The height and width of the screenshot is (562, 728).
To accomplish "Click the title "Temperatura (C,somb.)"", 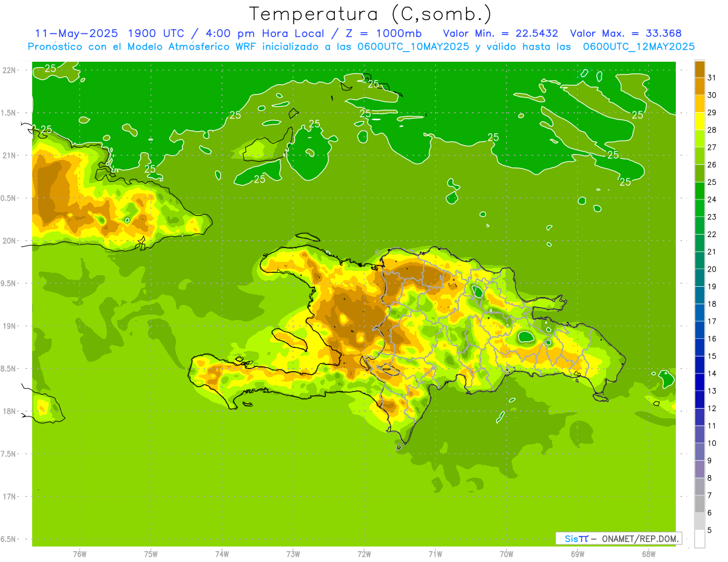I will coord(371,14).
